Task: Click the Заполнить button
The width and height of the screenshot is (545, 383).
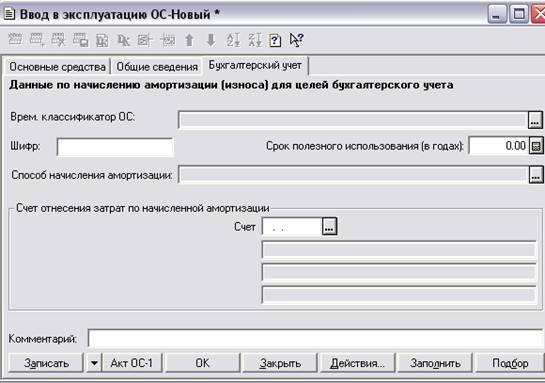Action: click(435, 363)
